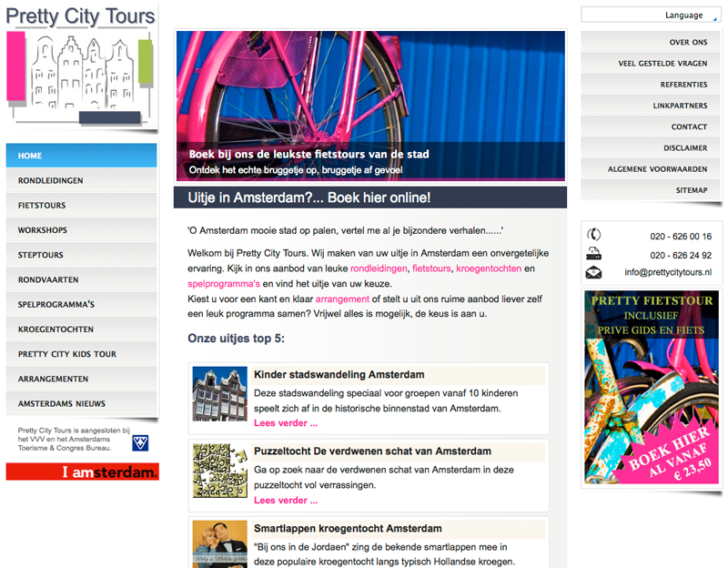The image size is (728, 568).
Task: Open the Language dropdown
Action: [x=651, y=15]
